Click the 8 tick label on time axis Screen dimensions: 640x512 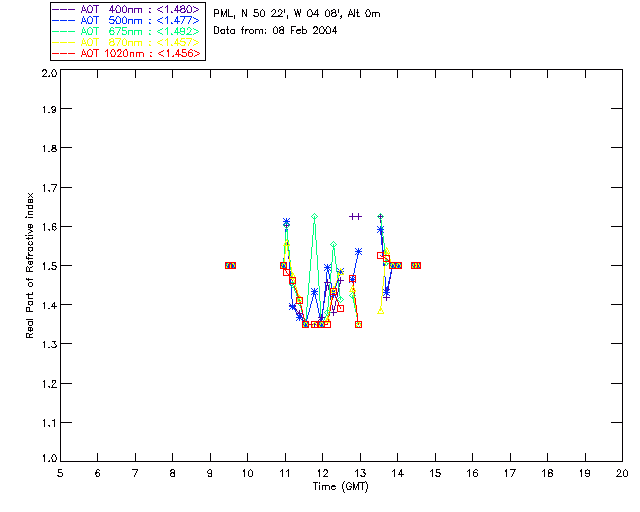tap(173, 474)
